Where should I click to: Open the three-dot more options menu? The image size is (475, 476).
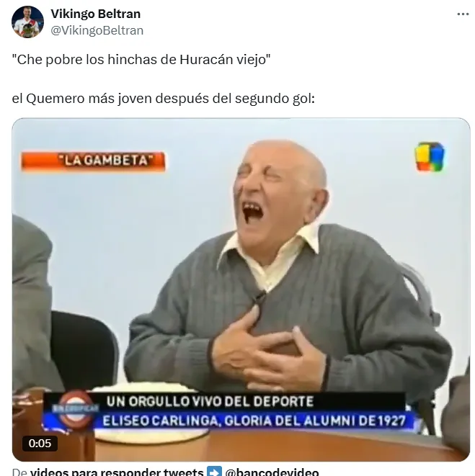[x=463, y=14]
